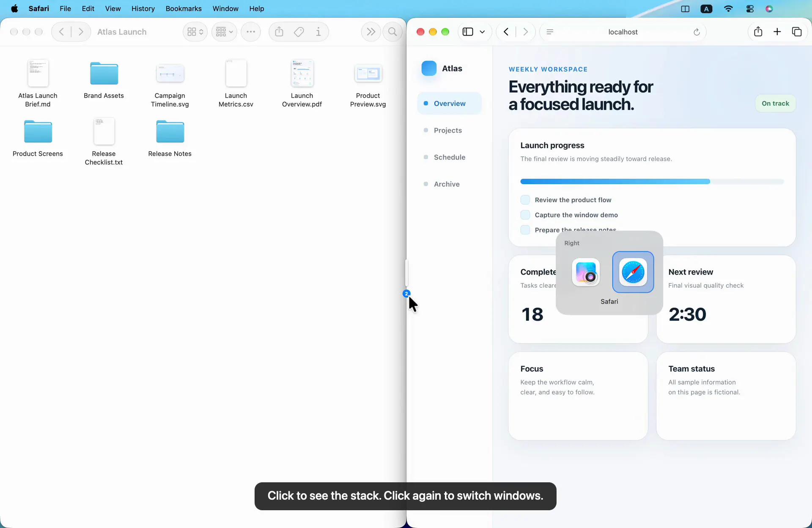Switch Finder icon view selector
Image resolution: width=812 pixels, height=528 pixels.
195,32
